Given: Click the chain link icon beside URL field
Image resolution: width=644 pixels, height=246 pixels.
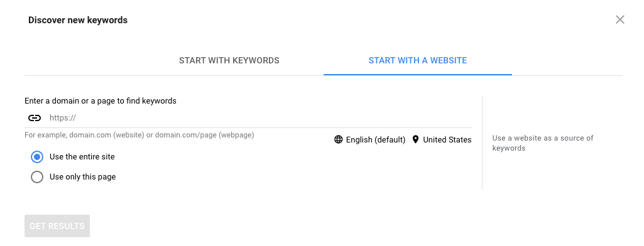Looking at the screenshot, I should click(x=35, y=118).
